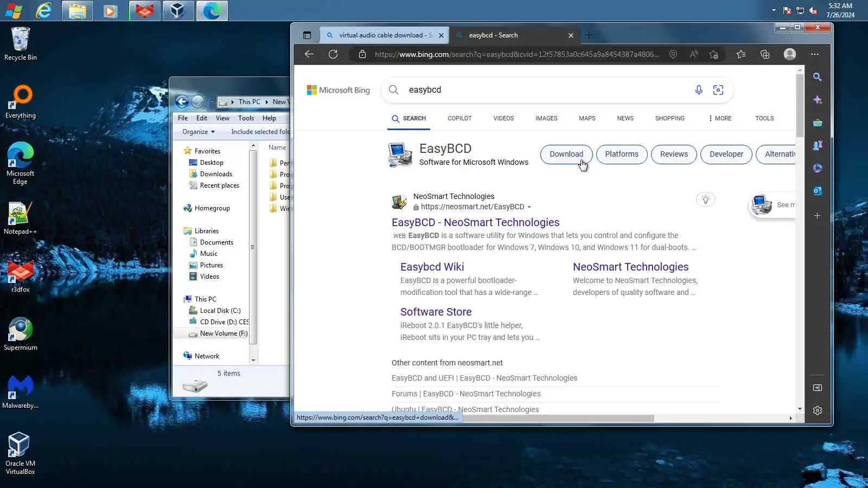Viewport: 868px width, 488px height.
Task: Open the MORE menu in Bing
Action: click(720, 118)
